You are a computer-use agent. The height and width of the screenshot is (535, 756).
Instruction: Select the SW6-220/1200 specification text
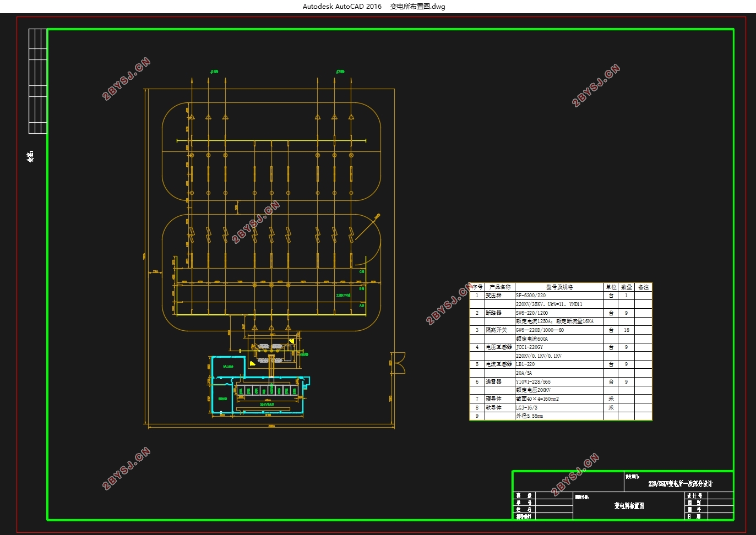[532, 313]
